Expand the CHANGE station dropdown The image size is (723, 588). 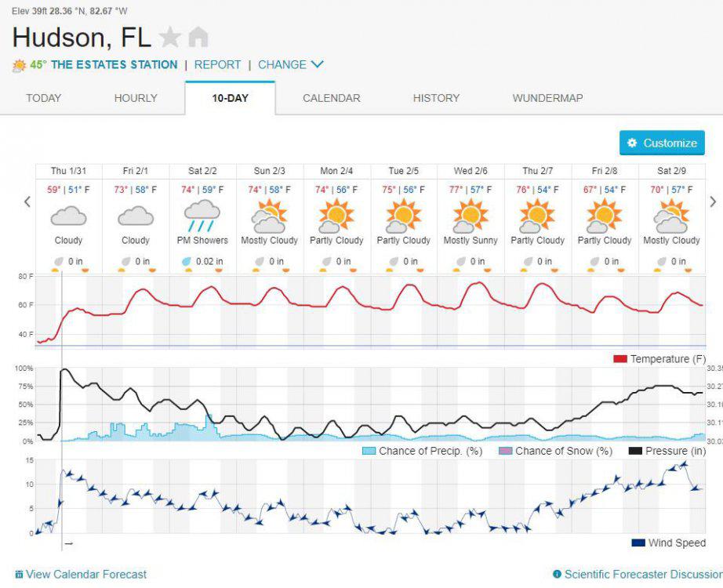pyautogui.click(x=290, y=64)
